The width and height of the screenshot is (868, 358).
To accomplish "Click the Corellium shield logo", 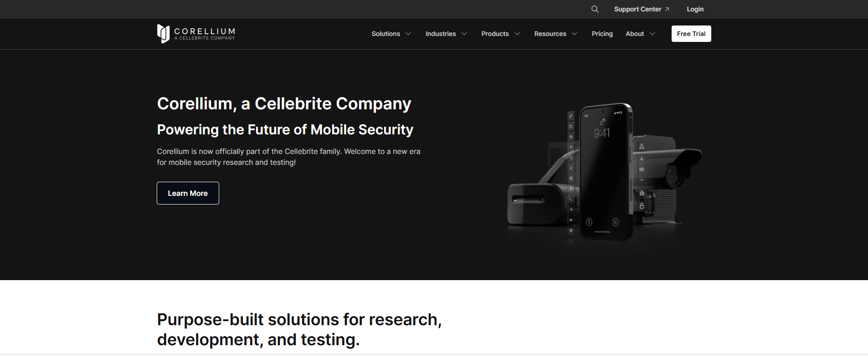I will coord(163,34).
